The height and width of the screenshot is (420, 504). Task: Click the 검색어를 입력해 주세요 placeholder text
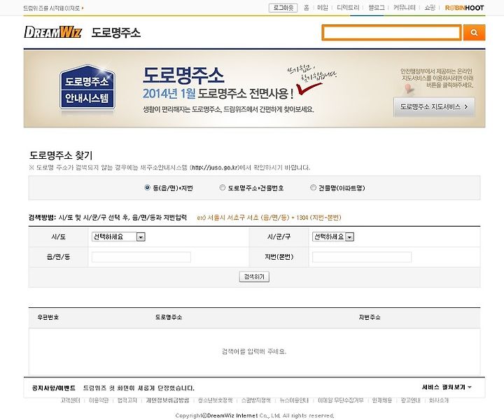[x=254, y=351]
